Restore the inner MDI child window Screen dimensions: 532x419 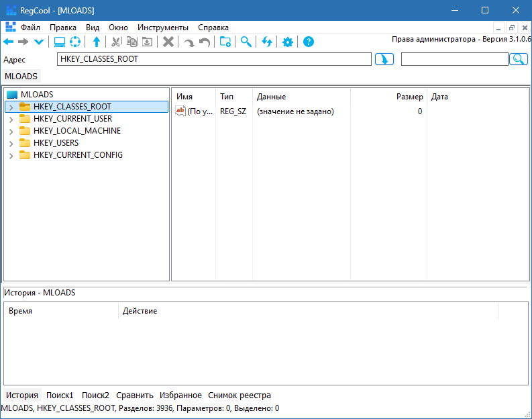coord(512,28)
